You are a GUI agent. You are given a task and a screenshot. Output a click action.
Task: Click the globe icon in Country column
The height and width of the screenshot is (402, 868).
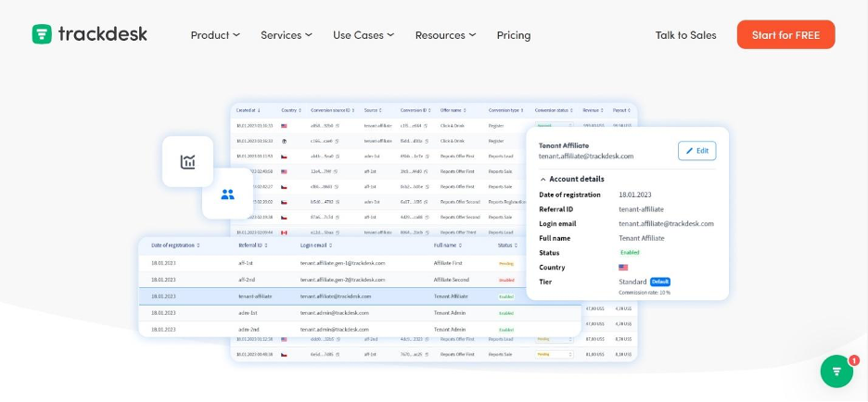click(284, 141)
